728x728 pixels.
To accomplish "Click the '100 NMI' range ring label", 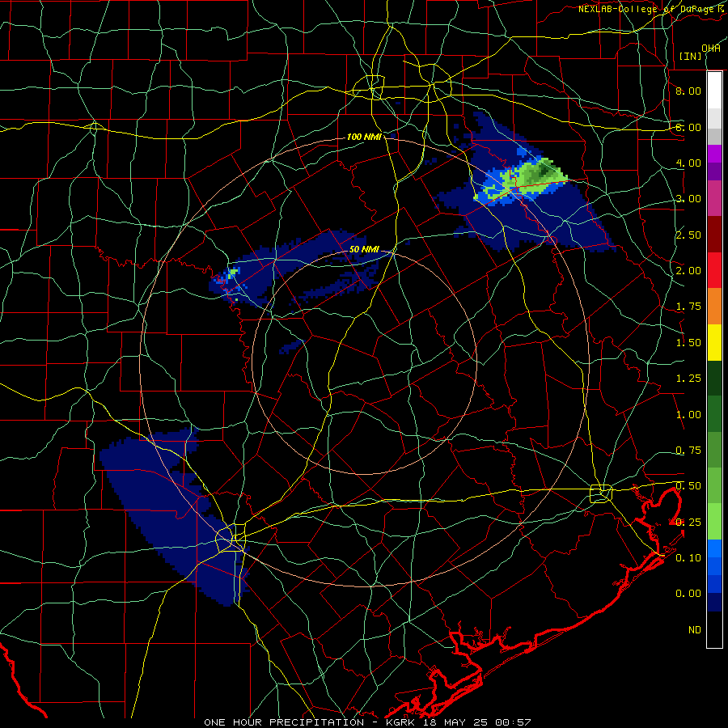I will click(x=365, y=137).
